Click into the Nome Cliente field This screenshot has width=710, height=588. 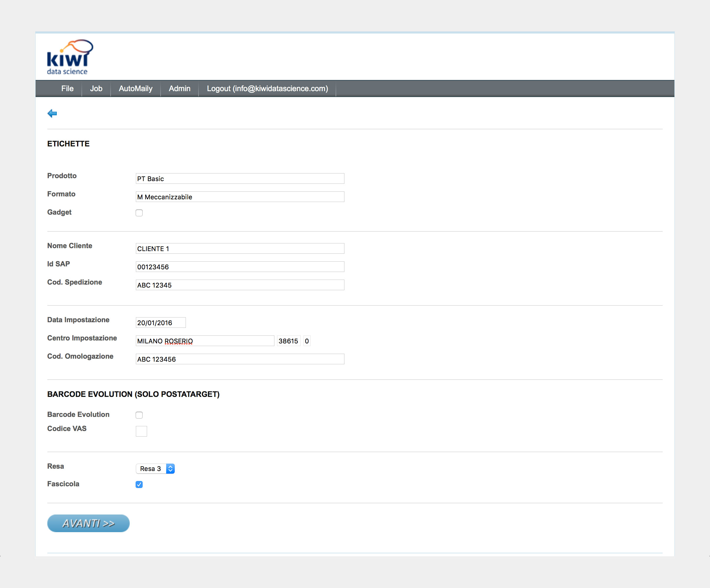(240, 249)
